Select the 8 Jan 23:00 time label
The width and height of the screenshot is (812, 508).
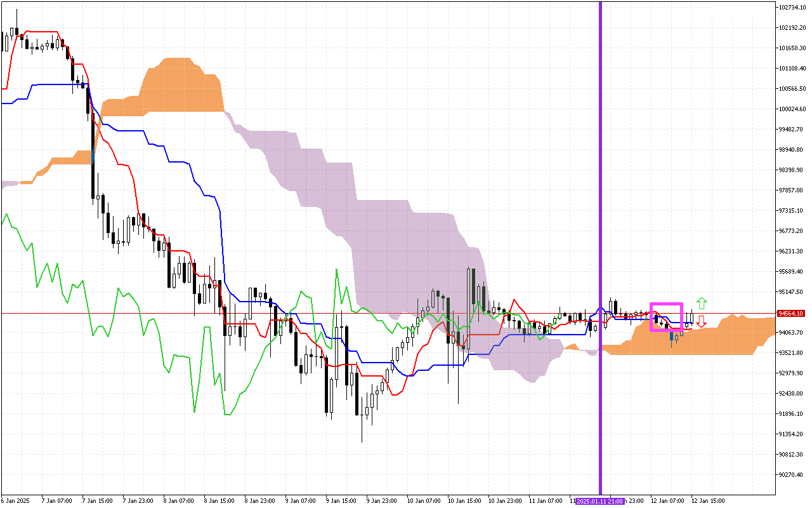(259, 501)
